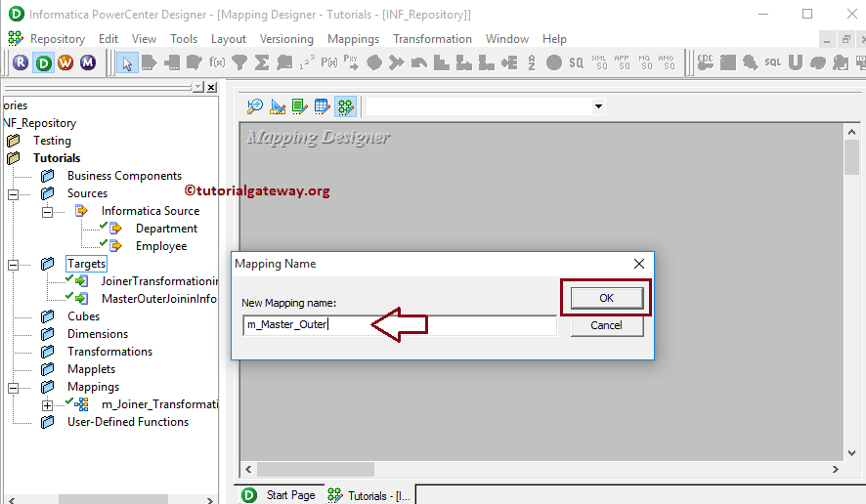The height and width of the screenshot is (504, 866).
Task: Select the arrow pointer tool in toolbar
Action: click(x=127, y=63)
